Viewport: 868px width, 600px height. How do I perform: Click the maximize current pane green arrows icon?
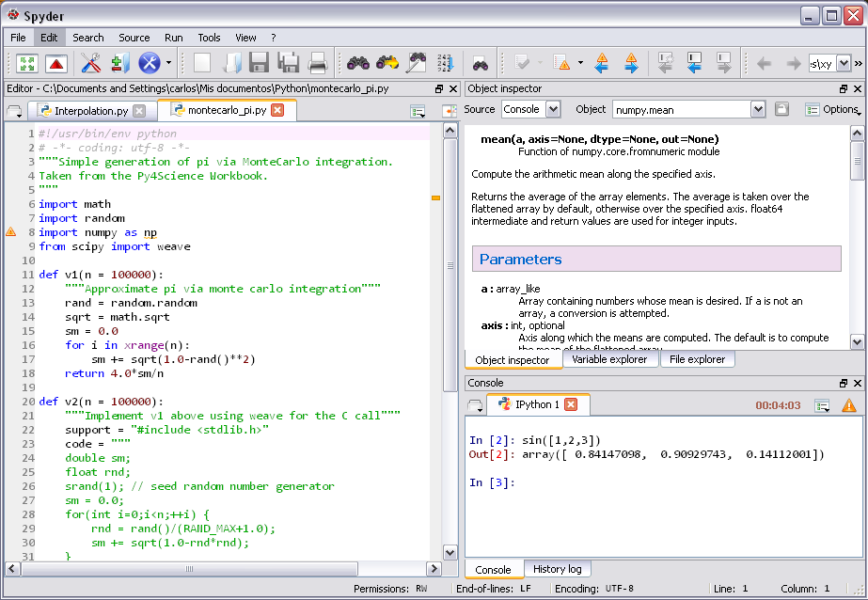[26, 64]
